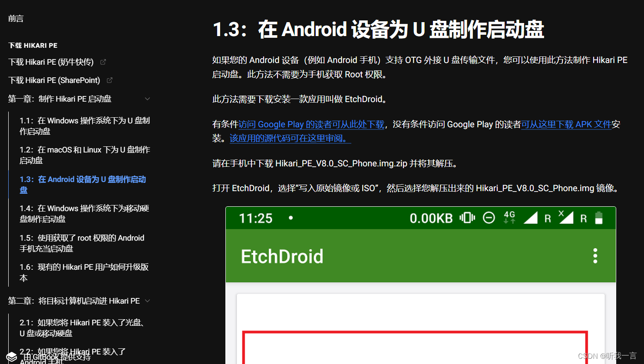The height and width of the screenshot is (364, 644).
Task: Go to section 1.2 macOS 和 Linux page
Action: tap(85, 155)
